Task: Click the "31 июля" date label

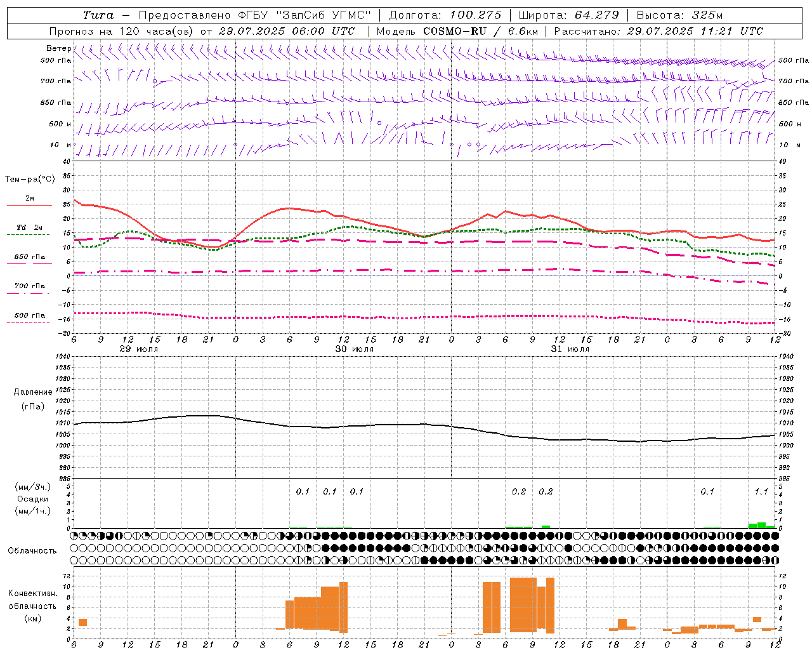Action: pos(570,349)
